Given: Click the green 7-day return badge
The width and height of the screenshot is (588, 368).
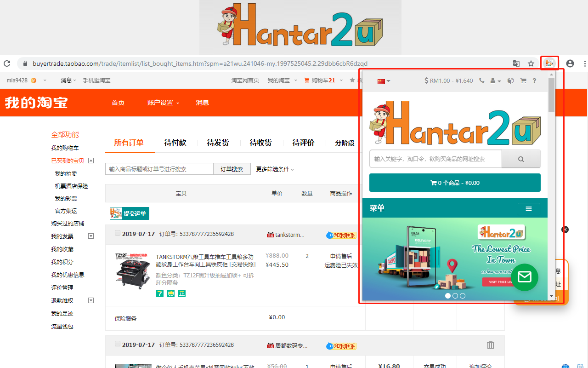Looking at the screenshot, I should point(159,293).
